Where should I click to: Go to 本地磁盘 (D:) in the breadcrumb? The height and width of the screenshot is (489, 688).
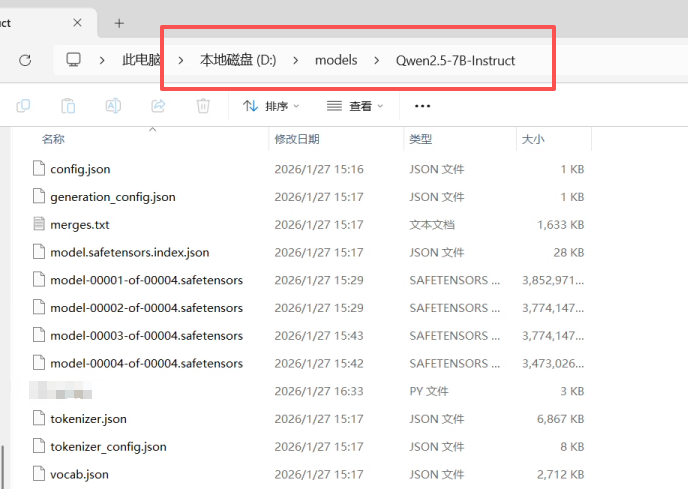click(x=238, y=60)
